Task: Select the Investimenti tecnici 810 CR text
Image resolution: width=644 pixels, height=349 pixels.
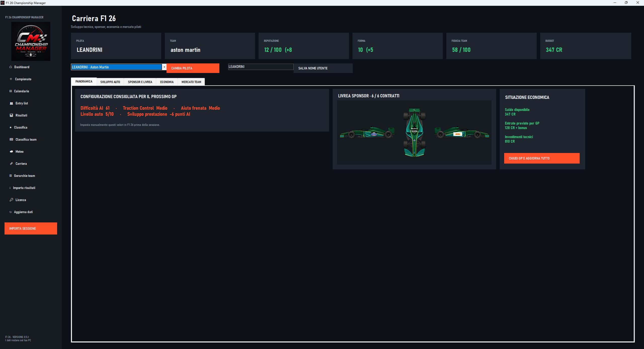Action: point(519,139)
